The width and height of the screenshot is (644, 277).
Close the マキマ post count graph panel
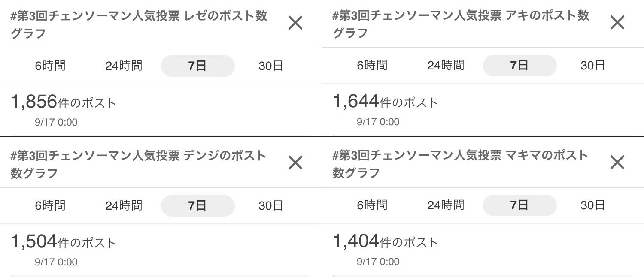coord(617,162)
